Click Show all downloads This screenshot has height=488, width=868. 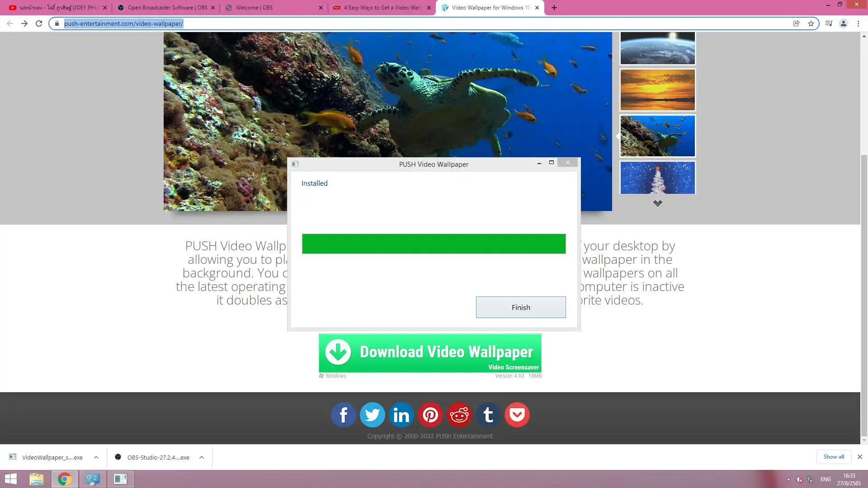pos(833,457)
